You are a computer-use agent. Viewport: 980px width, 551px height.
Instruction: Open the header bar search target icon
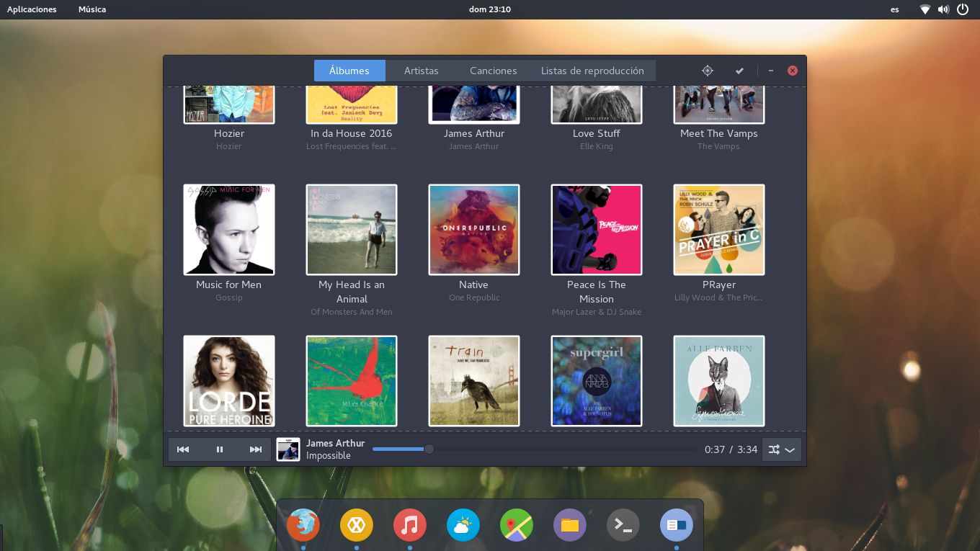pyautogui.click(x=708, y=71)
